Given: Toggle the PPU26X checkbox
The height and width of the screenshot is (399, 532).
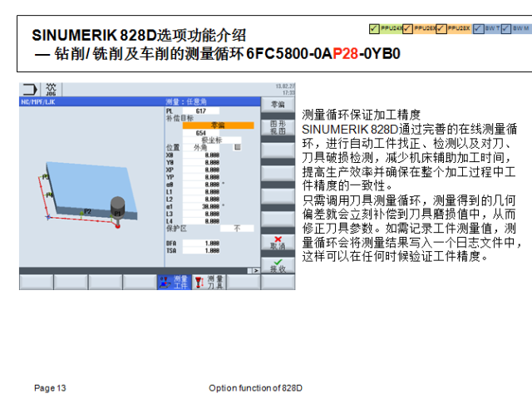Looking at the screenshot, I should click(x=407, y=28).
